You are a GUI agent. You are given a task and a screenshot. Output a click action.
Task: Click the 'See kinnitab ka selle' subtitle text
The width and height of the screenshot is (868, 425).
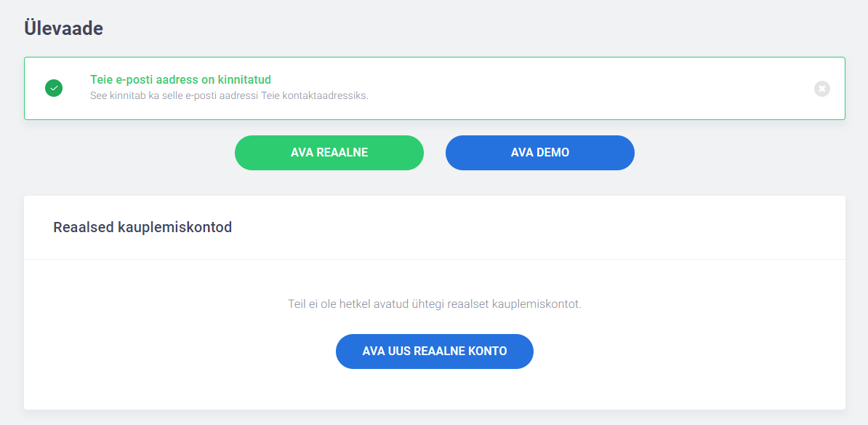229,95
